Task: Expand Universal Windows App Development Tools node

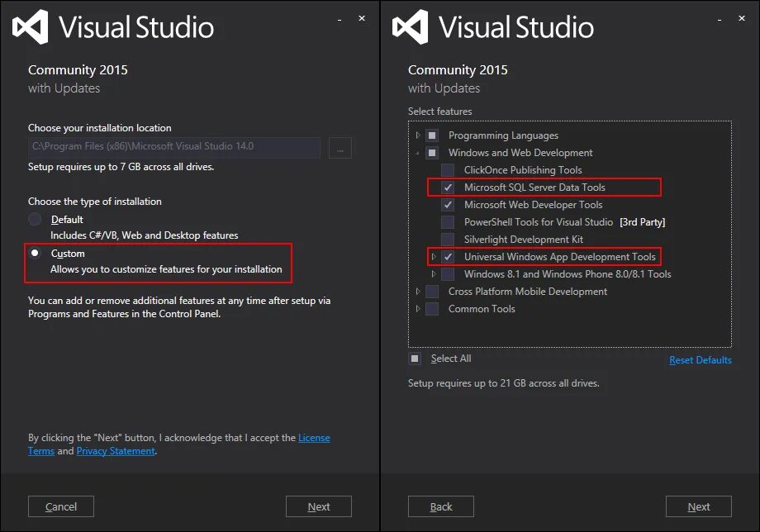Action: [434, 257]
